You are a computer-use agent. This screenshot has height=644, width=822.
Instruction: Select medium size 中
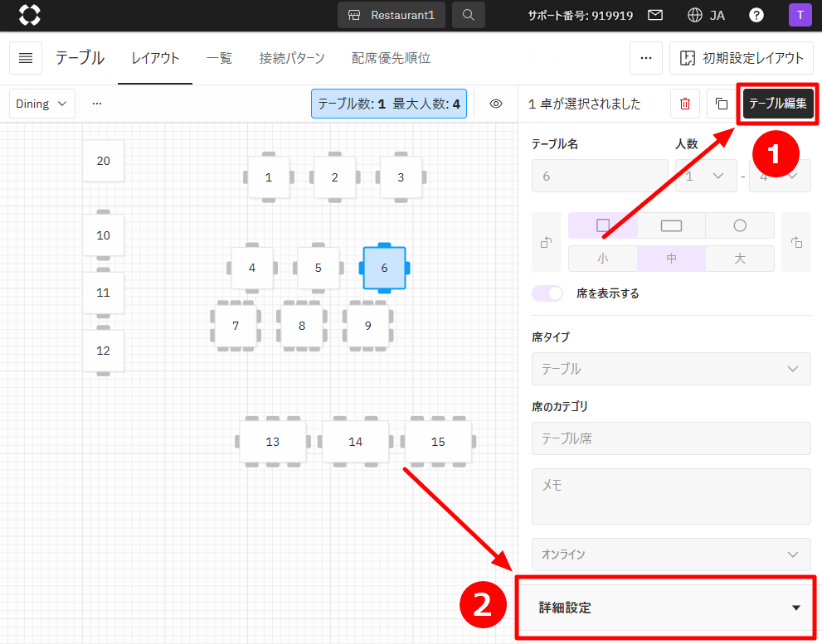(x=671, y=259)
